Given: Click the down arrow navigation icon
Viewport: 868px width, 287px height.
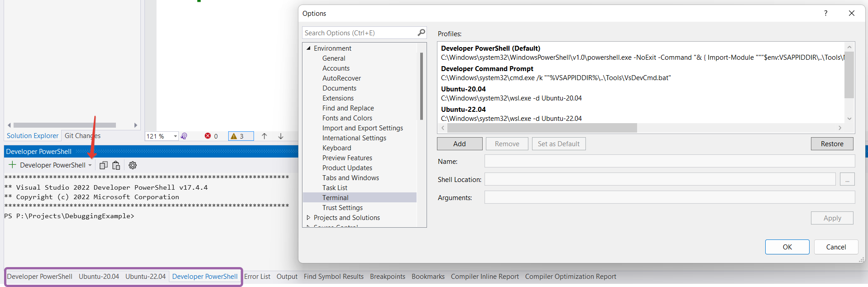Looking at the screenshot, I should tap(281, 136).
